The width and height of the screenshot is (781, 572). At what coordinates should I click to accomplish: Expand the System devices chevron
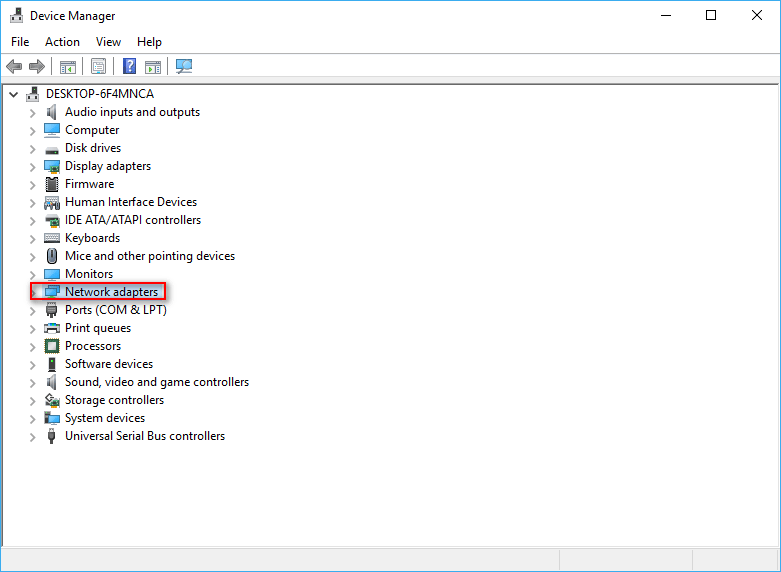pos(33,419)
